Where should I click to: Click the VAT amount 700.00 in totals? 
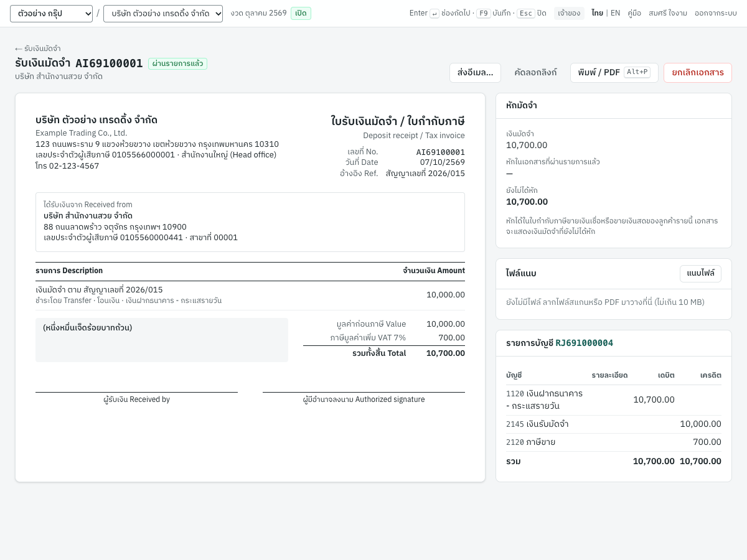point(451,337)
